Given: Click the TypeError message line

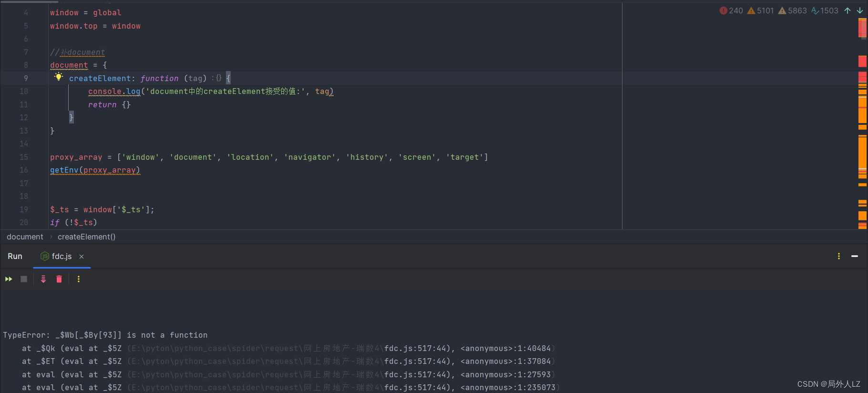Looking at the screenshot, I should pyautogui.click(x=105, y=335).
